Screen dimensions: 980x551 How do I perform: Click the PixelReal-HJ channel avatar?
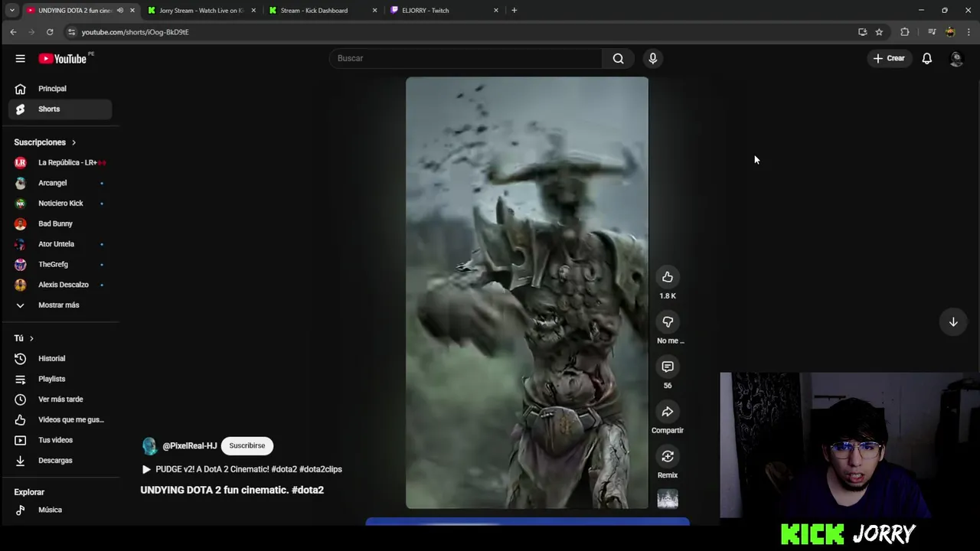tap(150, 446)
